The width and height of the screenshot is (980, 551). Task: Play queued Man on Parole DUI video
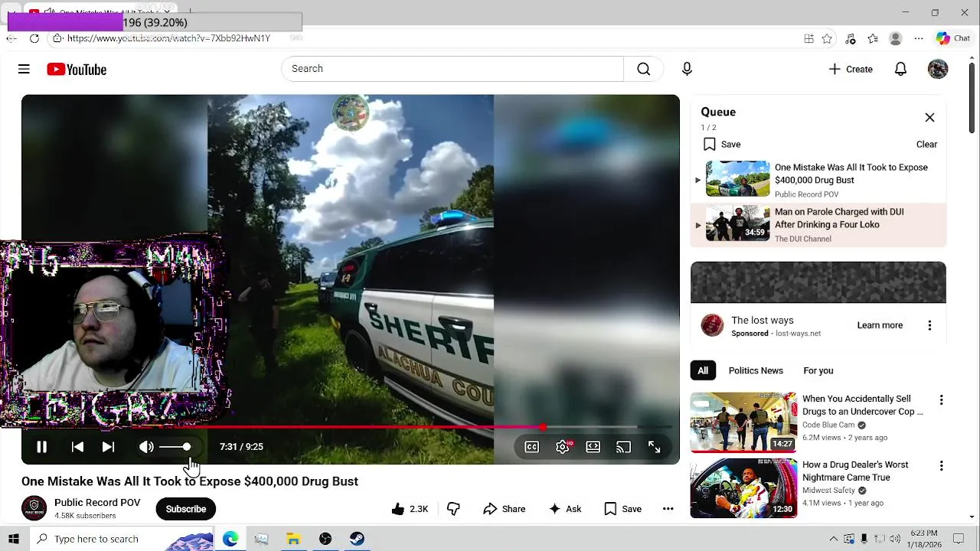pos(818,224)
